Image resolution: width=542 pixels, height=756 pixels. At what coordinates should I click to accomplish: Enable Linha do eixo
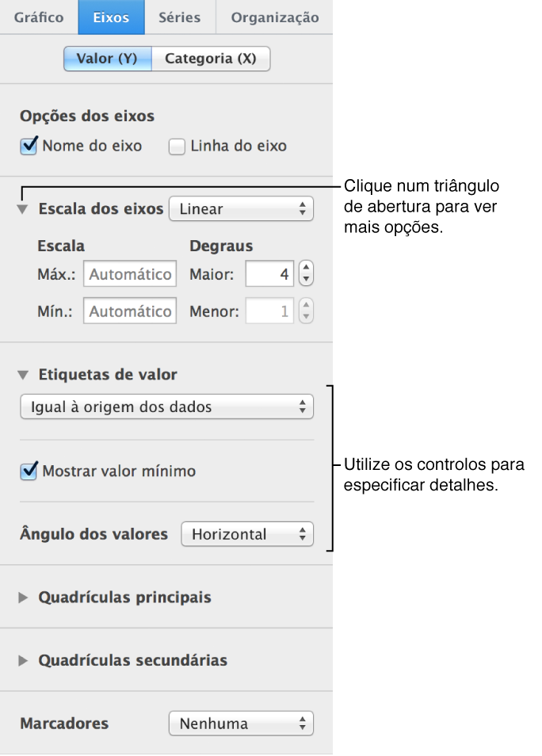pos(176,146)
